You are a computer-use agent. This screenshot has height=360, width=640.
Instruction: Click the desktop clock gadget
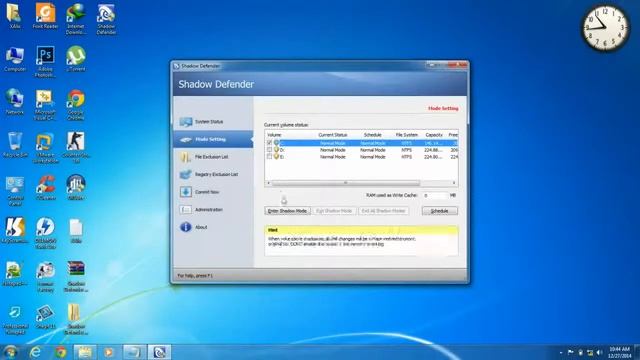(x=605, y=28)
